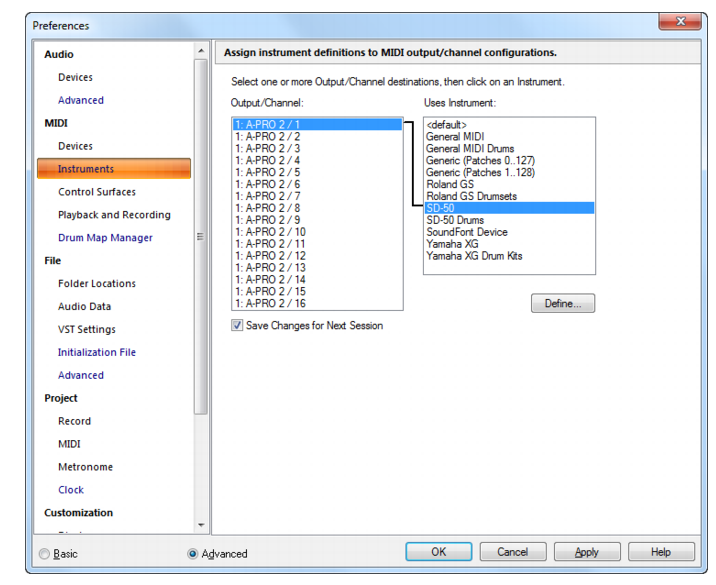Open Playback and Recording settings

[x=114, y=215]
